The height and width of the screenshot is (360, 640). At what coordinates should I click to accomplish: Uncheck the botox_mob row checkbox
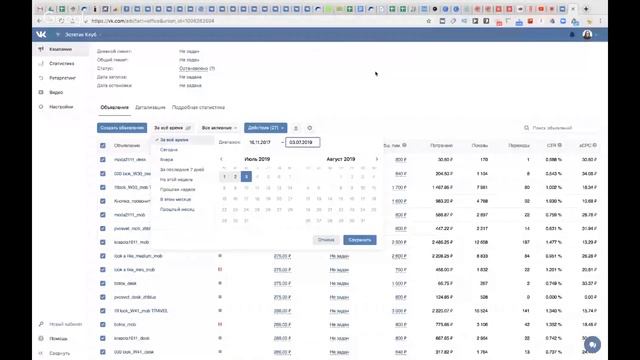[103, 324]
